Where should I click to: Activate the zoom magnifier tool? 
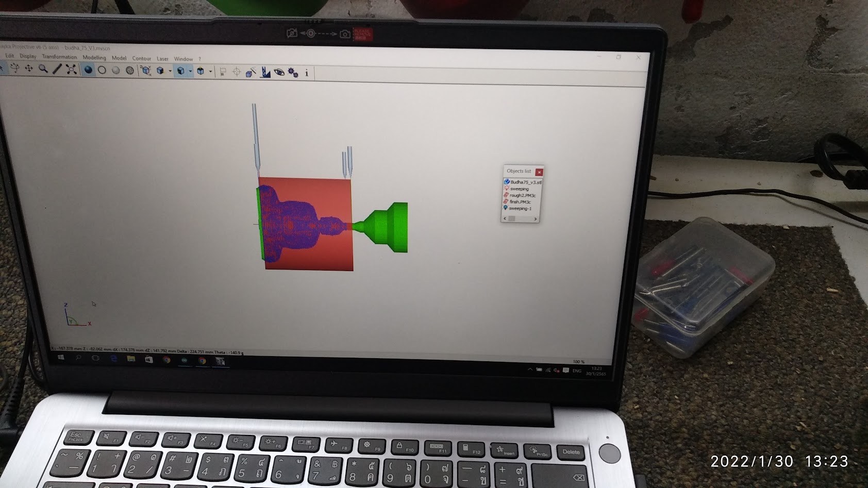(x=43, y=69)
